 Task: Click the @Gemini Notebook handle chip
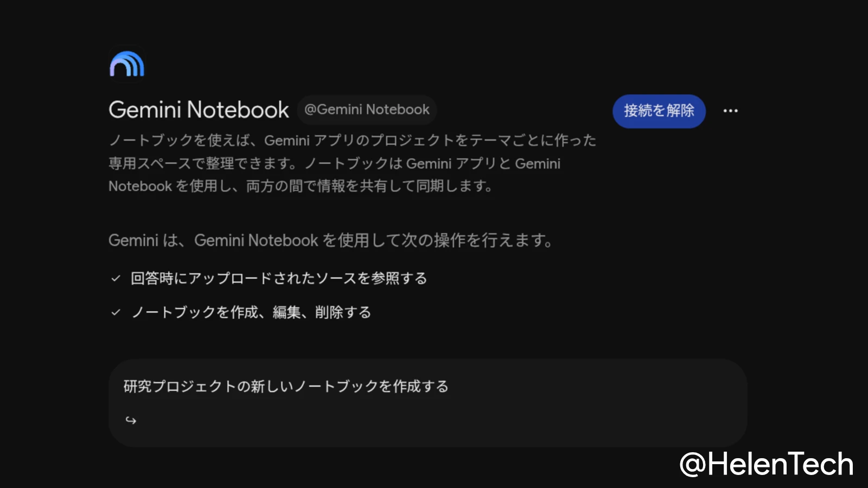pos(367,110)
